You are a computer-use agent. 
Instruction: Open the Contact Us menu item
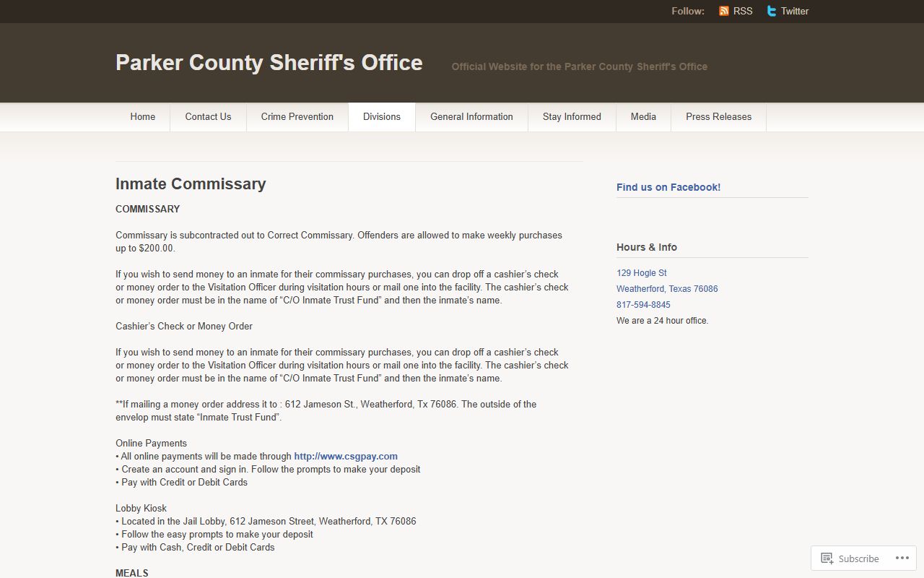(208, 116)
